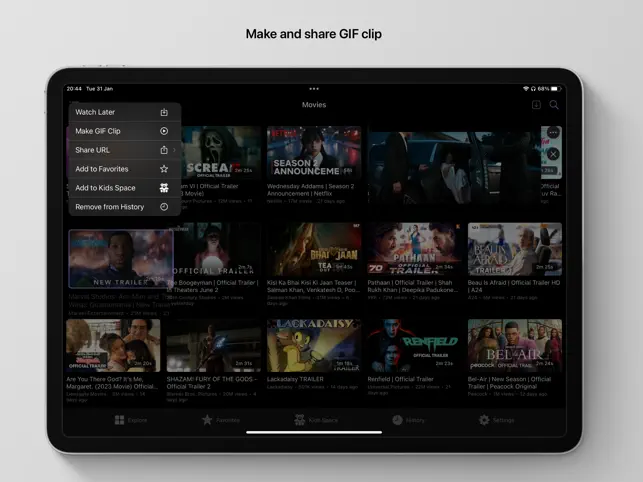
Task: Open Pathaan Official Trailer thumbnail
Action: 414,249
